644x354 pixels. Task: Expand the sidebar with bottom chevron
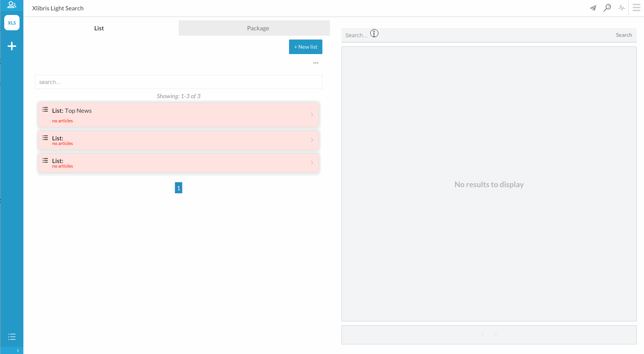(x=18, y=351)
